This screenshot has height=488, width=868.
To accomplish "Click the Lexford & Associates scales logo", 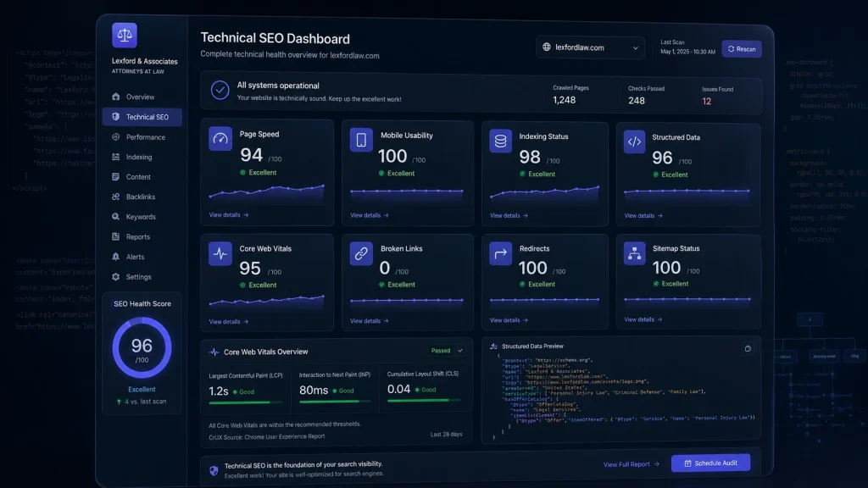I will 125,36.
